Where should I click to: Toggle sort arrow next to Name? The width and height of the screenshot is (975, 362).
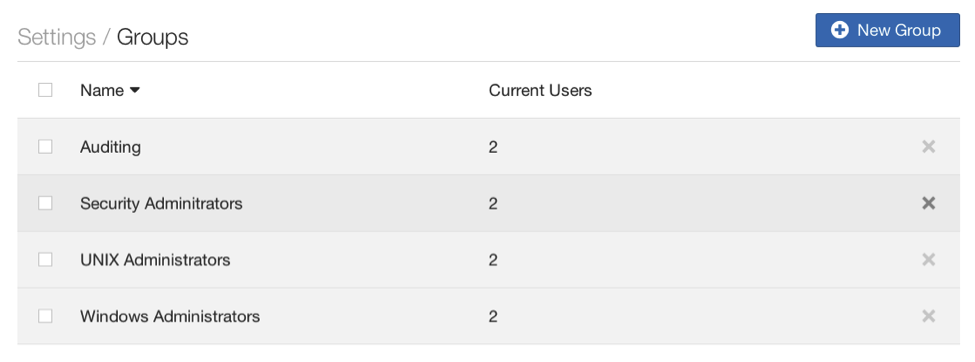(x=134, y=91)
